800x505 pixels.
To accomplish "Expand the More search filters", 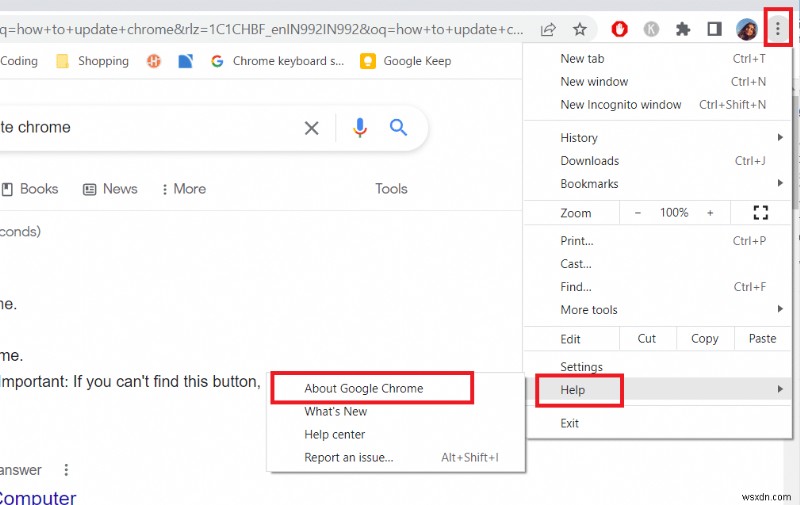I will click(x=184, y=189).
